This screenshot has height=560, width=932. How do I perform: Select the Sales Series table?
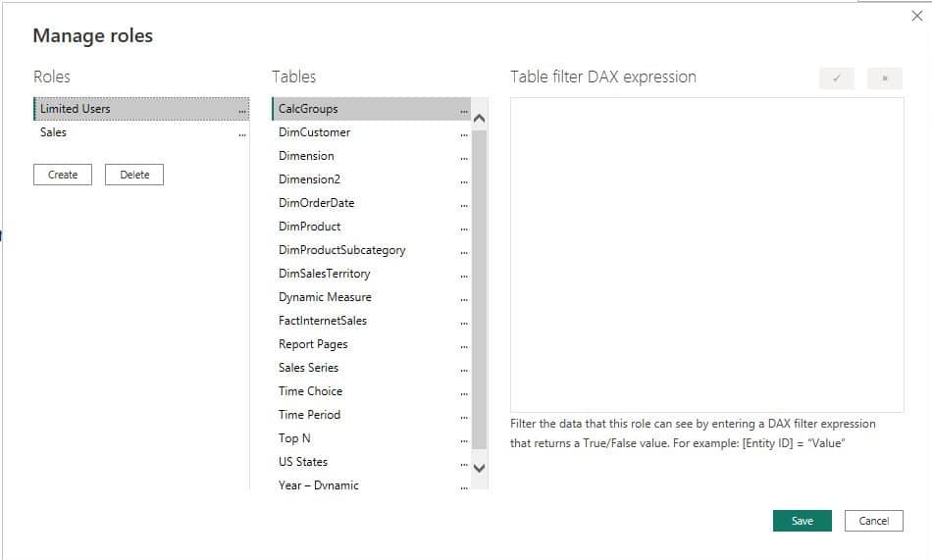coord(371,368)
